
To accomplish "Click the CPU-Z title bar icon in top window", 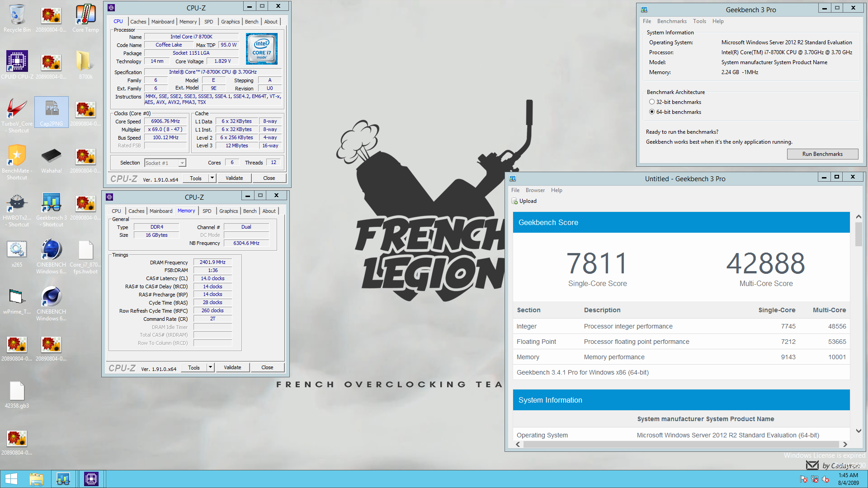I will click(x=111, y=8).
